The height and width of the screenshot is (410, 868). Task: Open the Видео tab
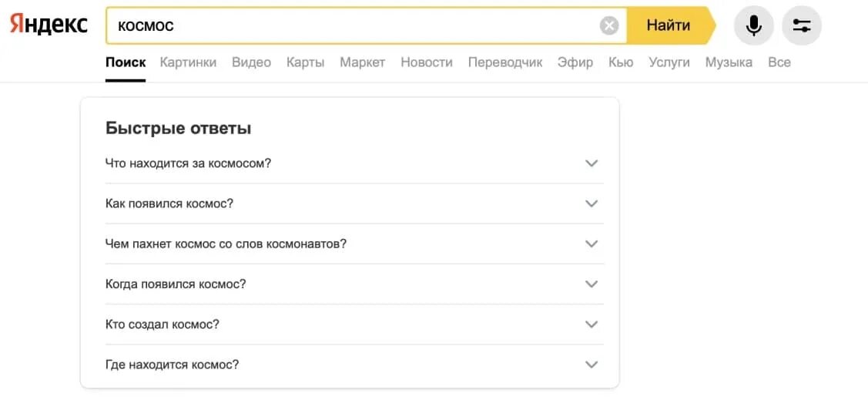point(251,62)
